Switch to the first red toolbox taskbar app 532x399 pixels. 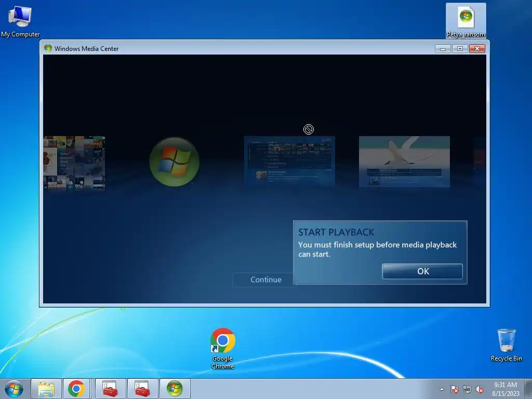tap(110, 389)
